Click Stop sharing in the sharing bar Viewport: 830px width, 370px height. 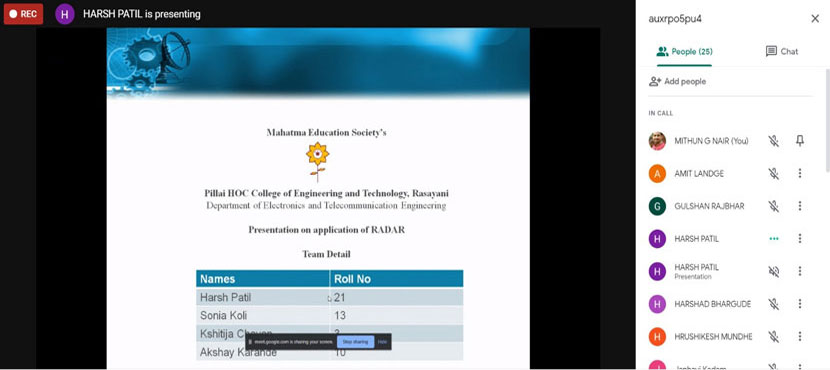[x=355, y=342]
